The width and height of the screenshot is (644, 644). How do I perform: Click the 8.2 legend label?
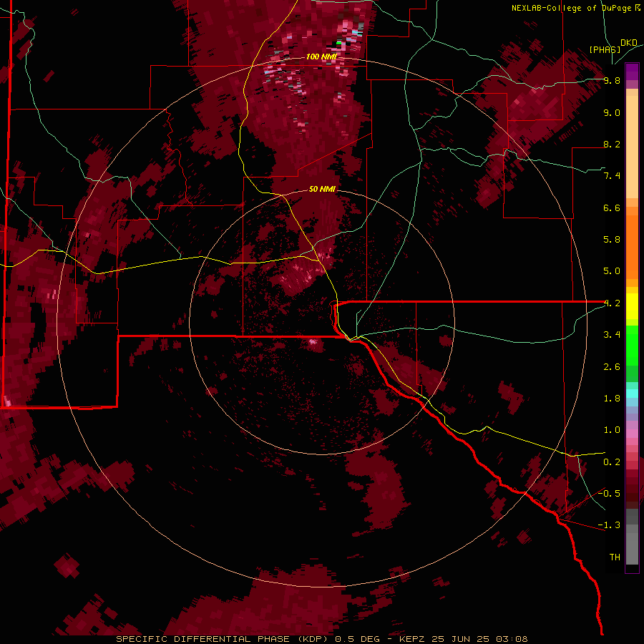coord(612,144)
